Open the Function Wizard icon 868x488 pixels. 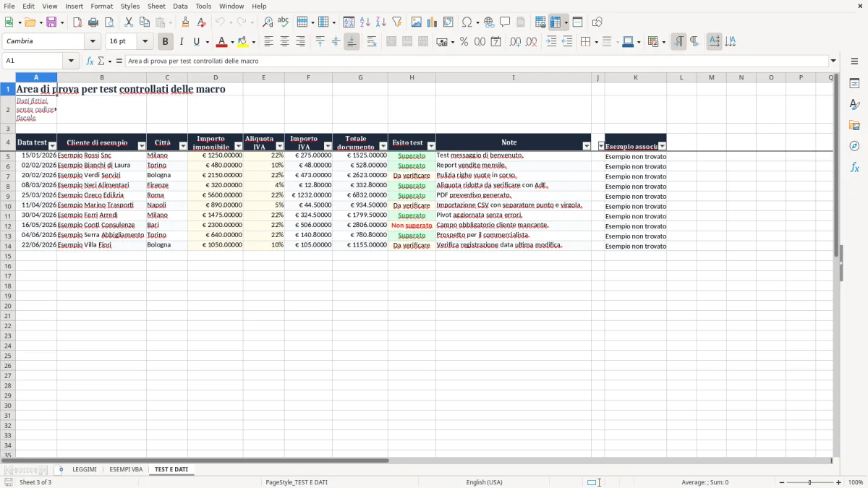[x=90, y=61]
